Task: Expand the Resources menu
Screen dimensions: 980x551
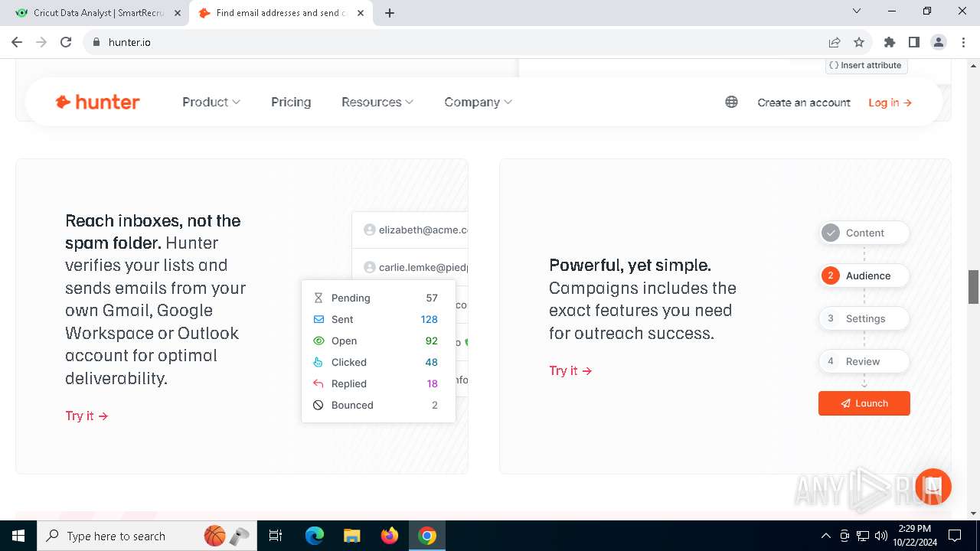Action: pyautogui.click(x=377, y=102)
